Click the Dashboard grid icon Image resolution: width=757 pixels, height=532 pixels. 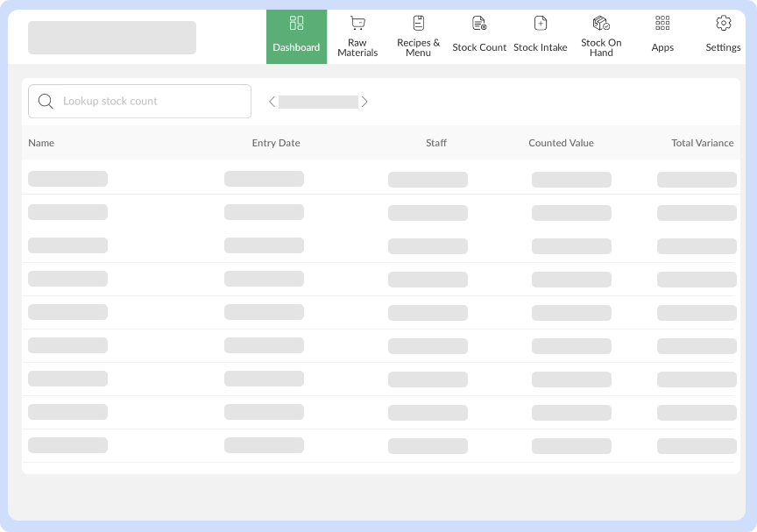(296, 23)
